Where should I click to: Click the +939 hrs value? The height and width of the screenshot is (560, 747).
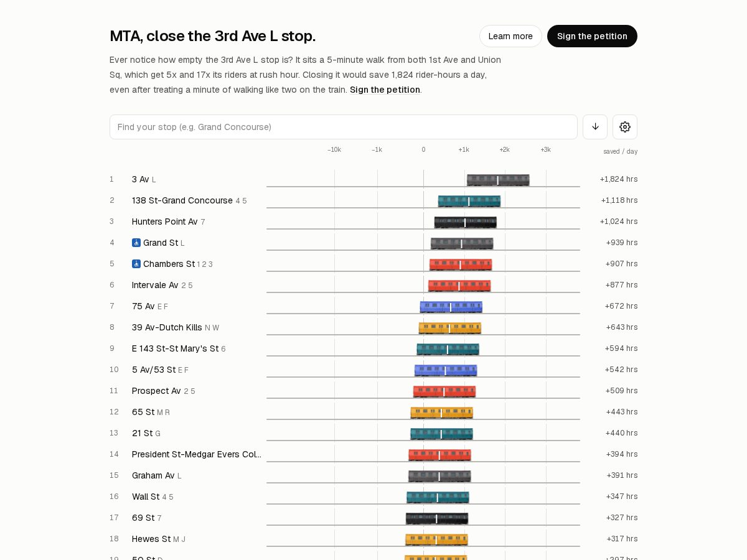click(622, 243)
